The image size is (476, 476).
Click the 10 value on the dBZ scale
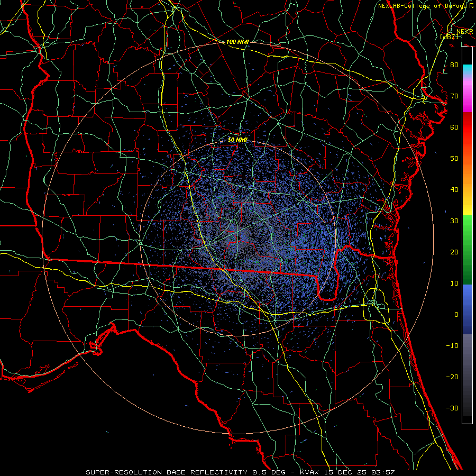[454, 283]
